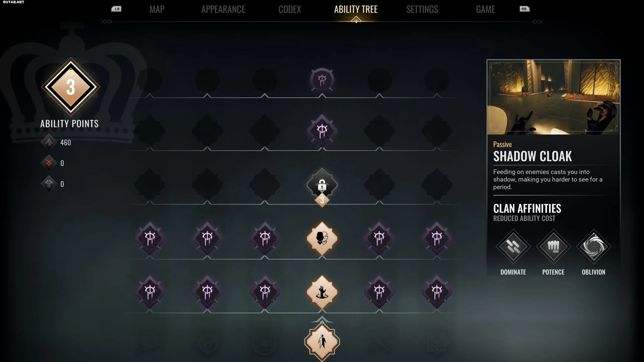The image size is (644, 362).
Task: Click the Potence fist affinity icon
Action: [x=553, y=247]
